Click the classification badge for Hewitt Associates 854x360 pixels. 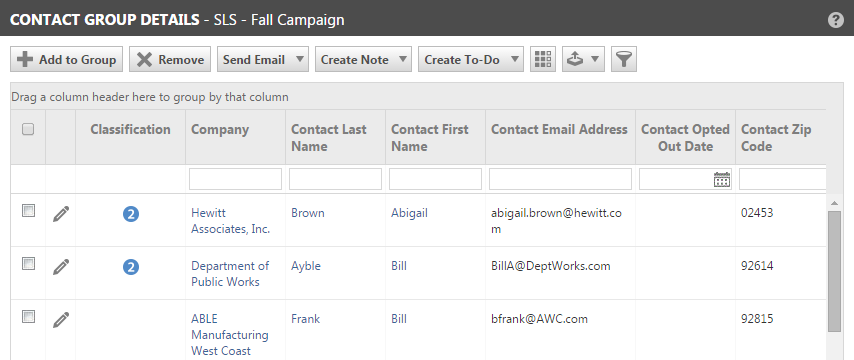tap(131, 214)
